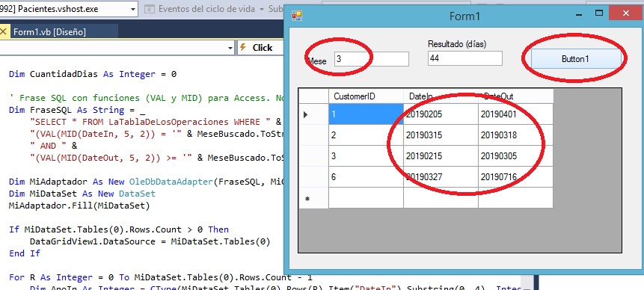The image size is (644, 290).
Task: Click Button1 to run calculation
Action: tap(575, 59)
